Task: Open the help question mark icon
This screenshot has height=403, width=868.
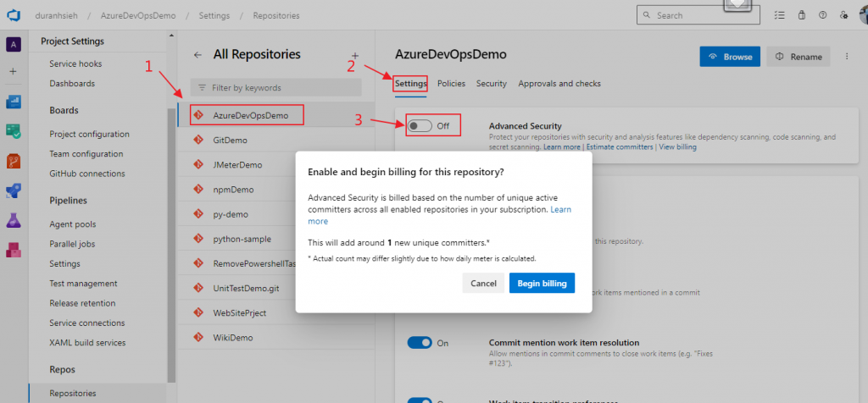Action: [x=822, y=15]
